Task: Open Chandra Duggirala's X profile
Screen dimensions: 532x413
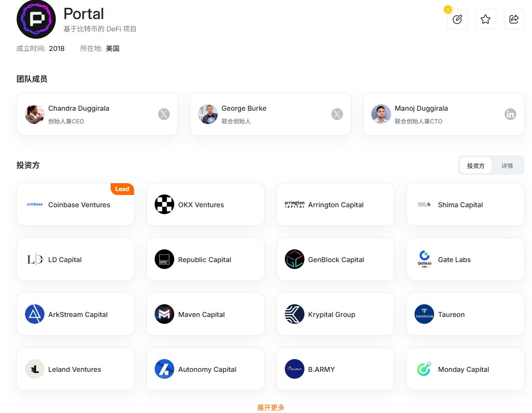Action: (x=164, y=114)
